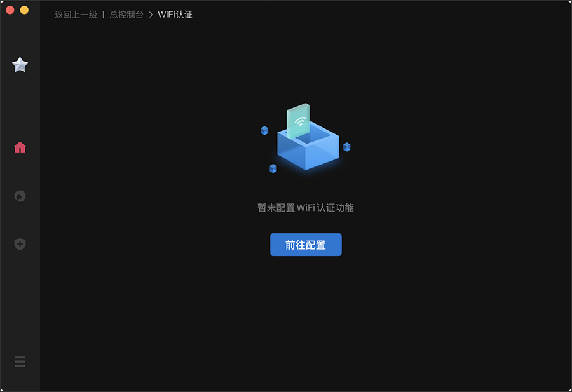Screen dimensions: 572x392
Task: Minimize window with yellow button
Action: (24, 10)
